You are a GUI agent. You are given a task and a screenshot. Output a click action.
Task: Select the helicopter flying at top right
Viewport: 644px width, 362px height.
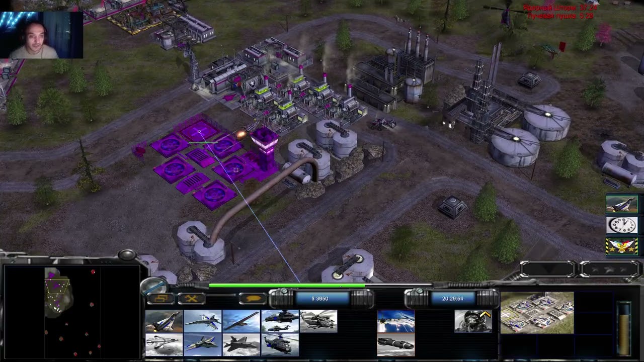505,14
